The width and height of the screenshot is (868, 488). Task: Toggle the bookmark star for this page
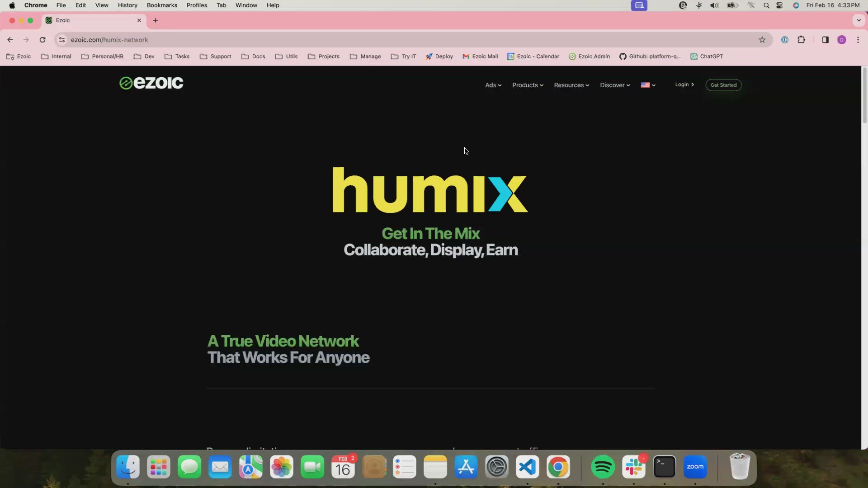[x=763, y=40]
